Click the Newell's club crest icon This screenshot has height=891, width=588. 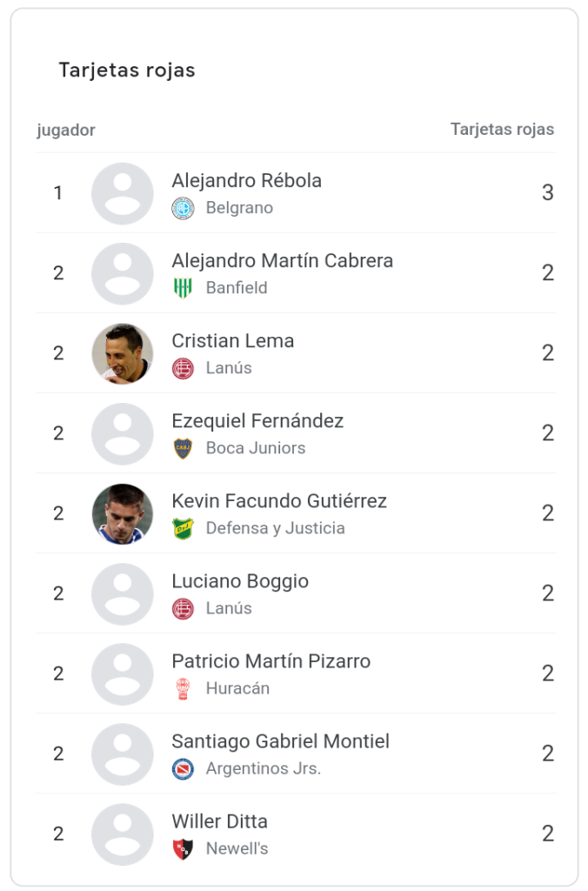(183, 848)
